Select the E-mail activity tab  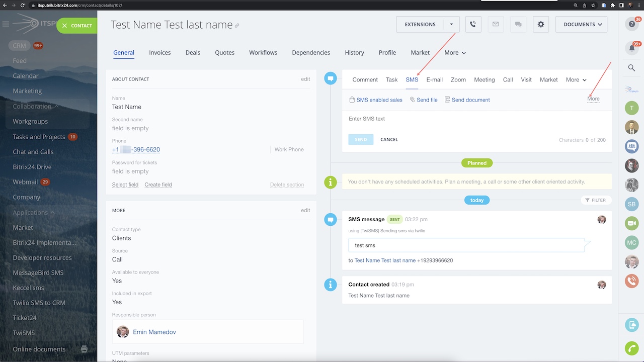435,80
